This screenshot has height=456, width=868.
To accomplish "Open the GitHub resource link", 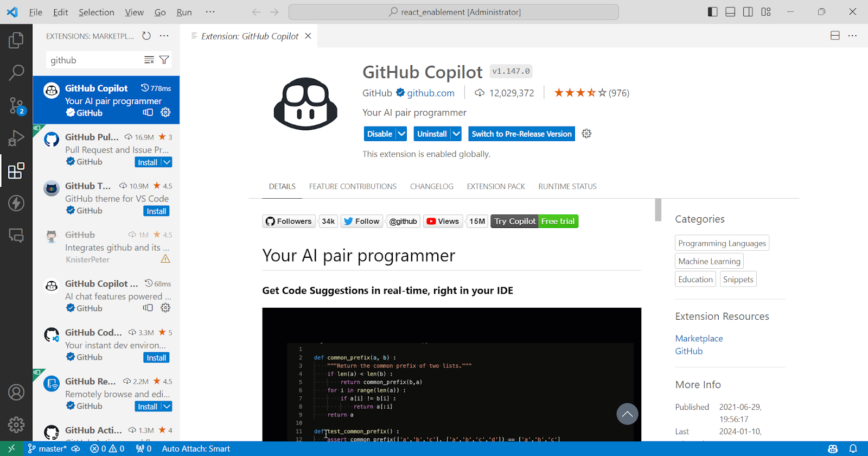I will [689, 351].
